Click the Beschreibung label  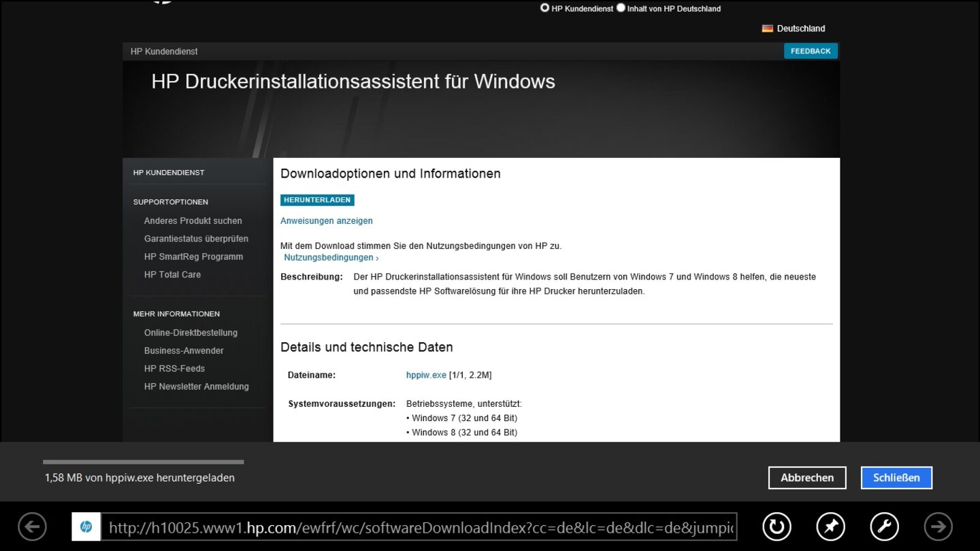[x=312, y=278]
